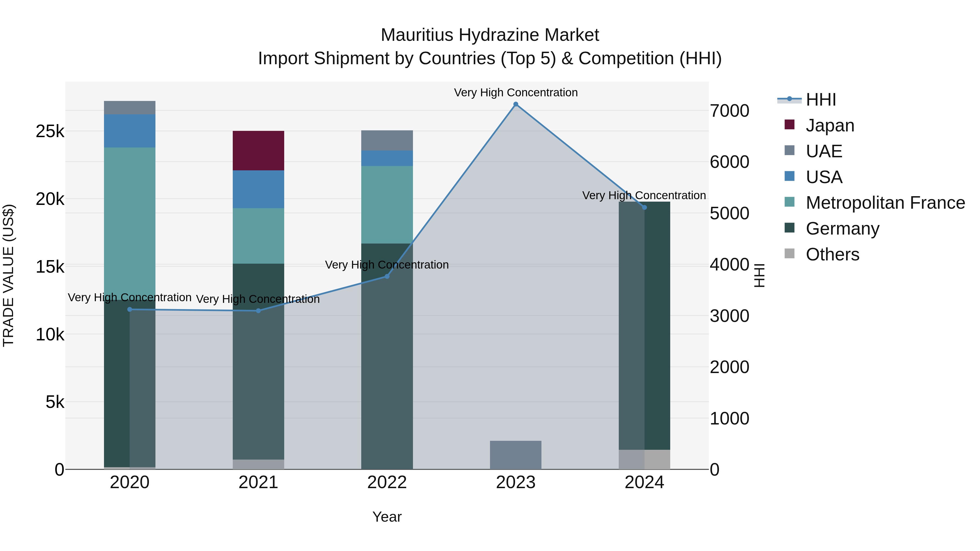The height and width of the screenshot is (551, 980).
Task: Click the UAE segment atop 2022 bar
Action: 387,140
